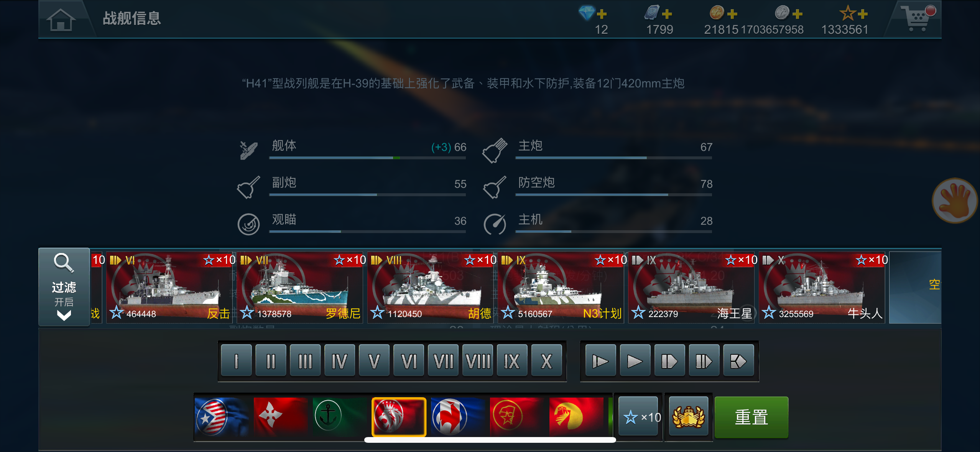Select the 罗德尼 tier VII ship

pyautogui.click(x=300, y=287)
